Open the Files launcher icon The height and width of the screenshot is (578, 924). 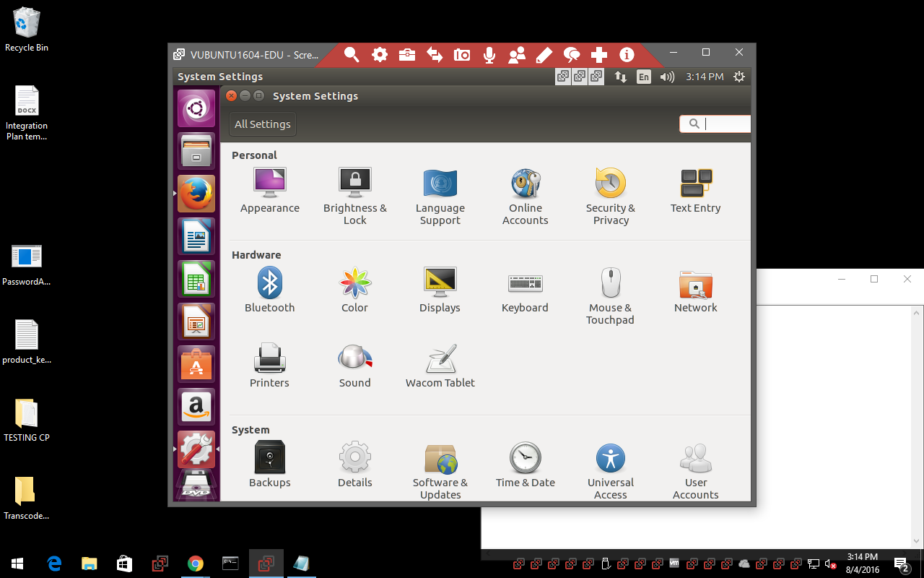coord(196,151)
